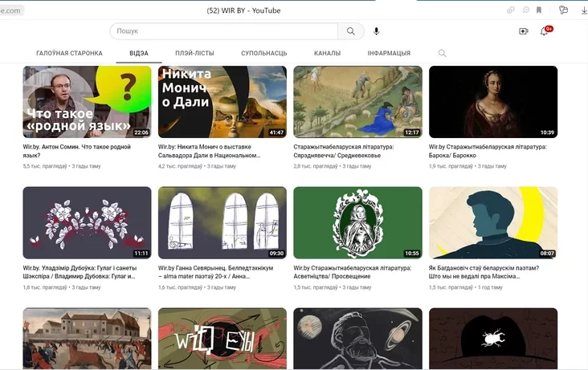Click the '2,8 тыс. праглядаў' view count text
Image resolution: width=588 pixels, height=370 pixels.
[316, 166]
